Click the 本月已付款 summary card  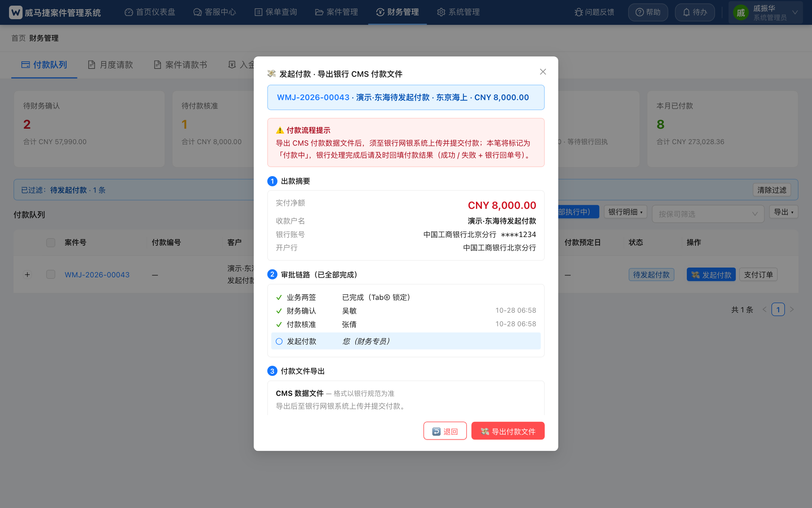pos(723,129)
